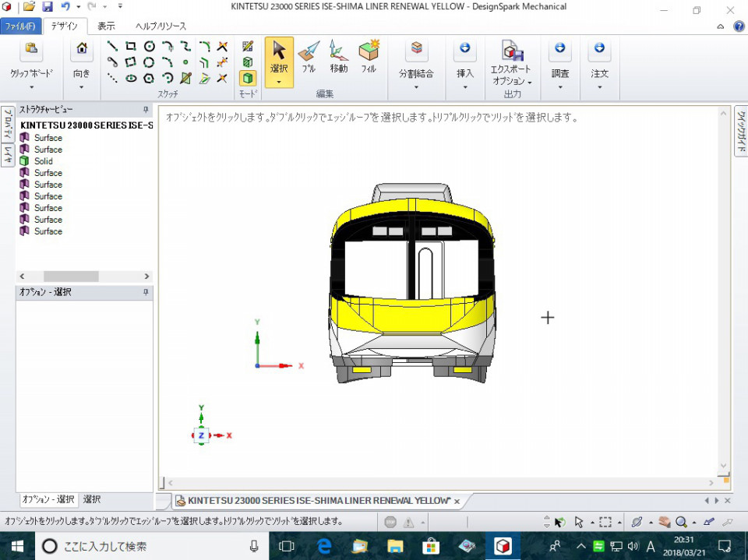The image size is (748, 560).
Task: Switch to the ヘルプ/リソース ribbon tab
Action: coord(161,26)
